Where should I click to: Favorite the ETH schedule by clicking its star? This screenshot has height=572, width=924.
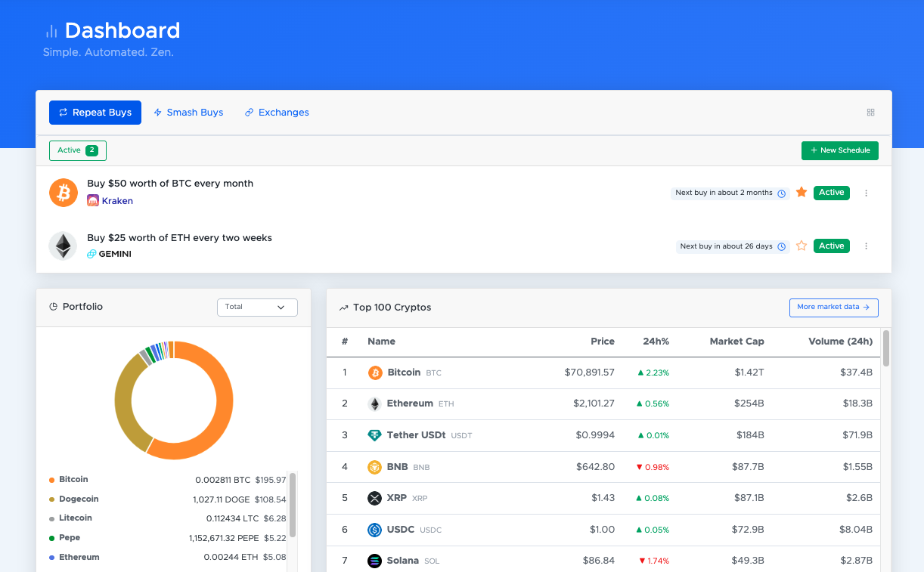pos(801,246)
